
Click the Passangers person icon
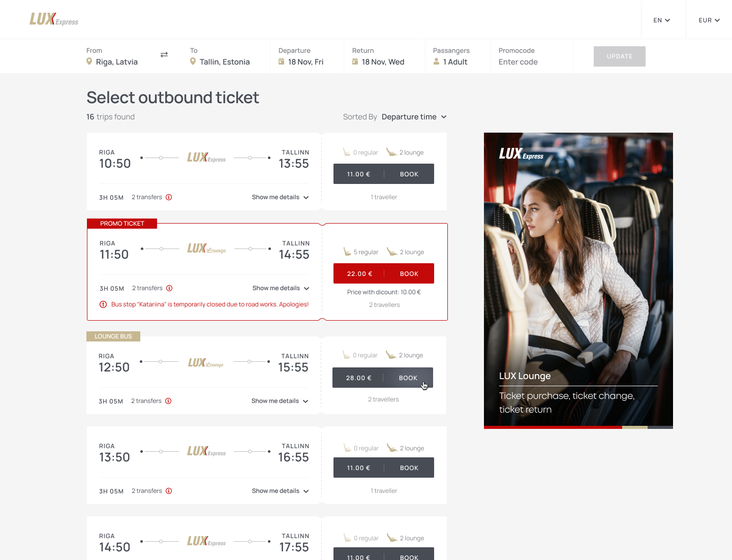click(x=436, y=61)
